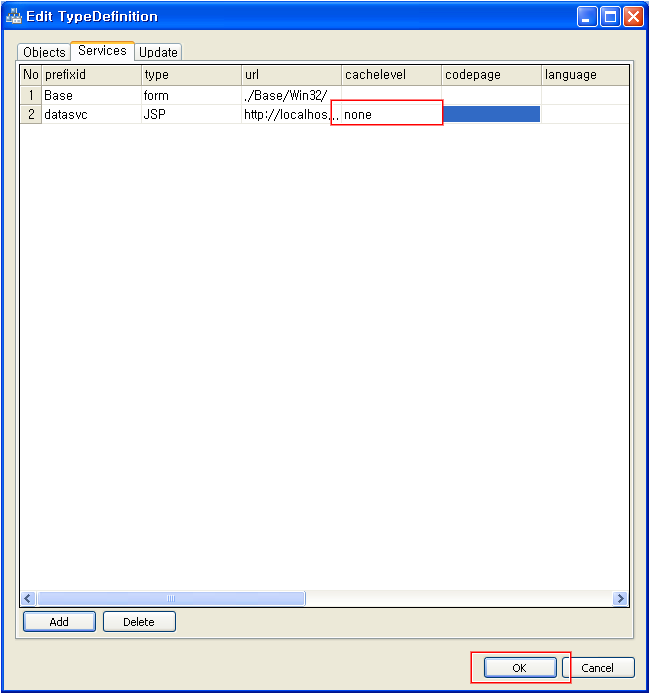Click the prefixid column header

pos(90,75)
